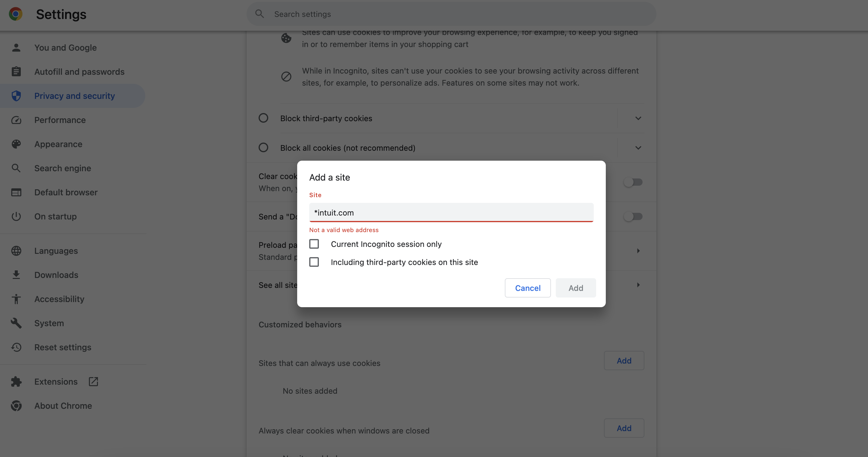Expand Block all cookies details chevron
The image size is (868, 457).
click(638, 148)
